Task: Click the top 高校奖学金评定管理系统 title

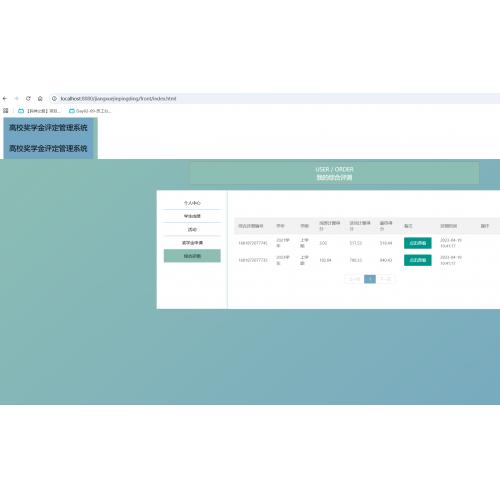Action: click(48, 128)
